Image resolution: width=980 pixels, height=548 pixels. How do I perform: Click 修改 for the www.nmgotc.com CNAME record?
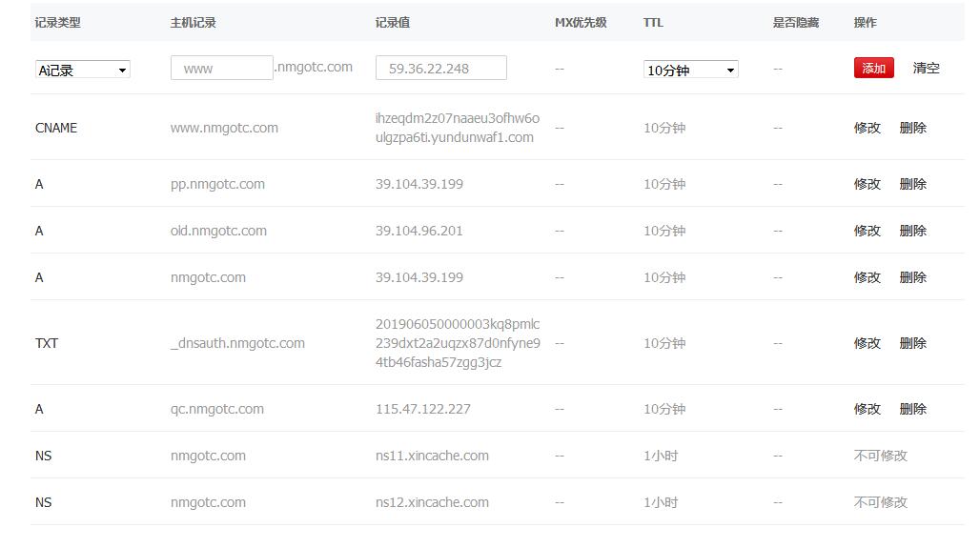coord(867,128)
